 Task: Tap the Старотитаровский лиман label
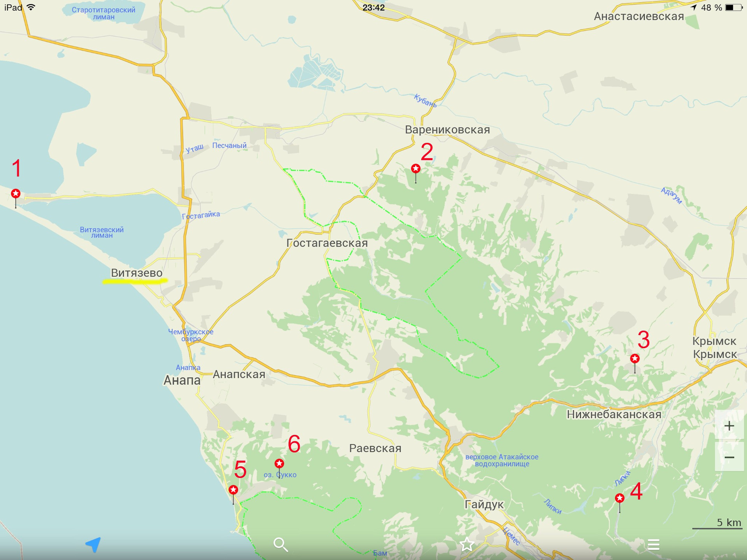coord(103,13)
